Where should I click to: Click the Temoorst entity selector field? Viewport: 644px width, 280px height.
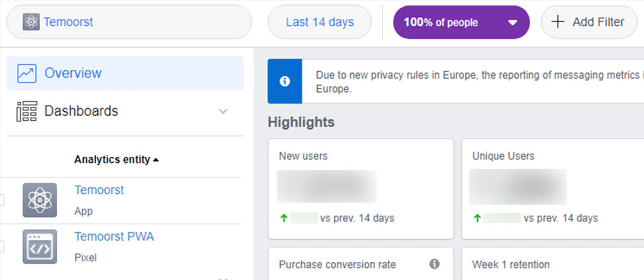[x=129, y=22]
